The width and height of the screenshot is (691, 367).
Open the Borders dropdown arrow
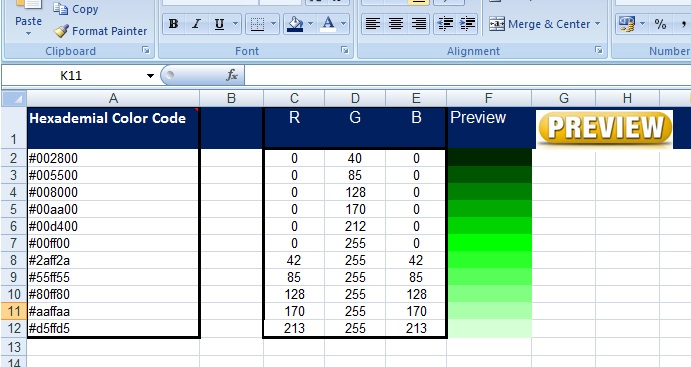tap(273, 24)
